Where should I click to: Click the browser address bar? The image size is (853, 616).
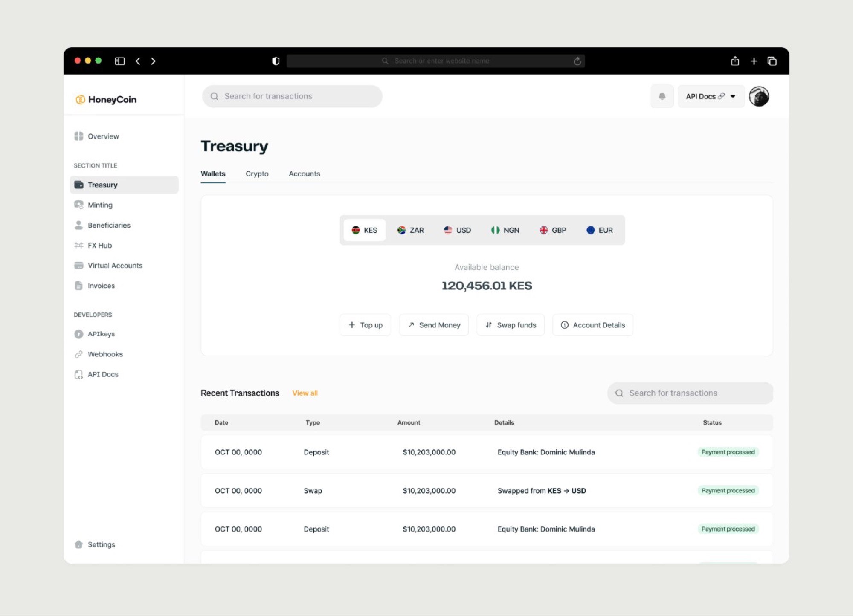(435, 61)
